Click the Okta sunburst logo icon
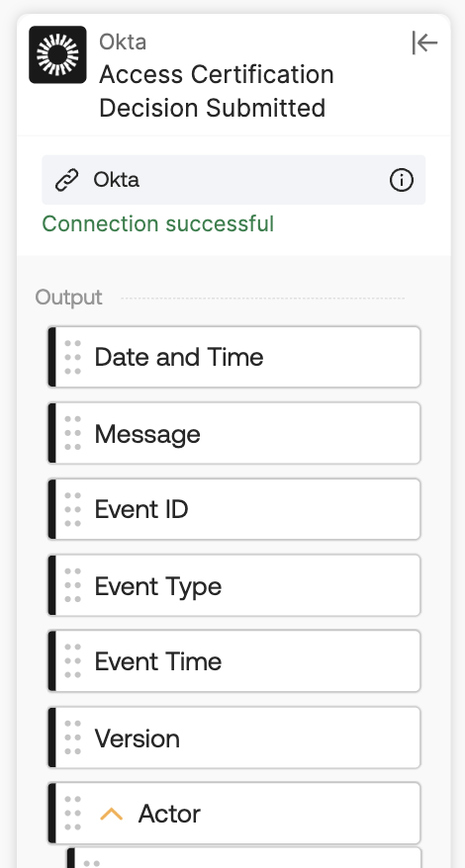465x868 pixels. click(x=57, y=54)
